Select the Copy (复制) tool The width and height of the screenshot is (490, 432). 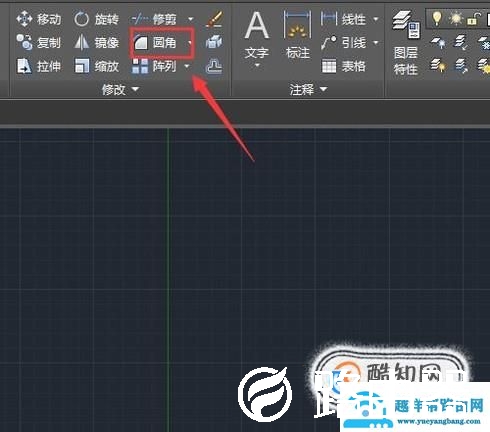39,43
